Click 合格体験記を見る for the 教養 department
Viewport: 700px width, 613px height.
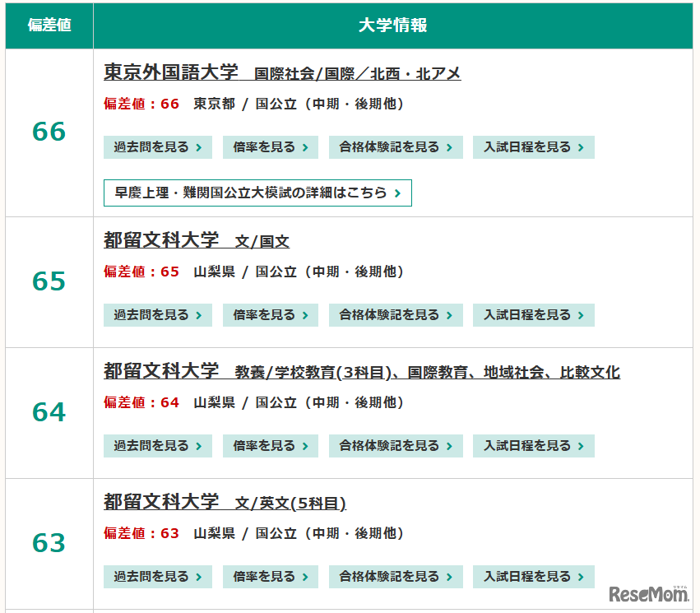point(396,446)
